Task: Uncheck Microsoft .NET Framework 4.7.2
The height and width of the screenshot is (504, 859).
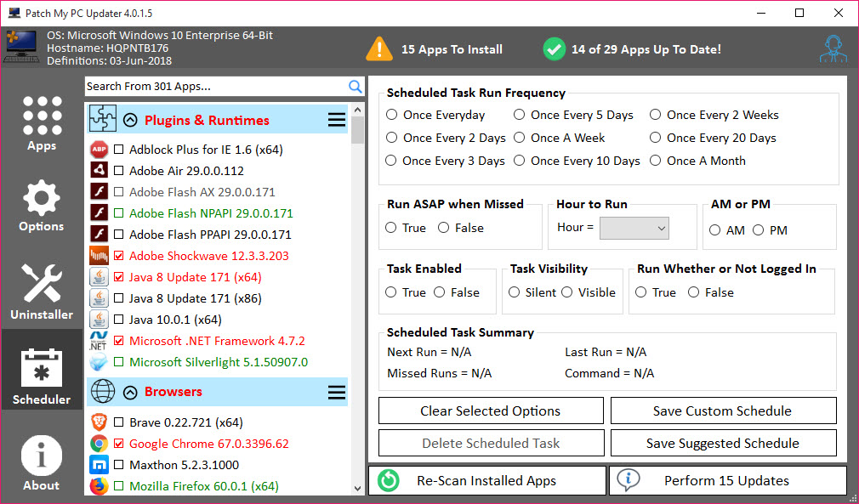Action: point(118,341)
